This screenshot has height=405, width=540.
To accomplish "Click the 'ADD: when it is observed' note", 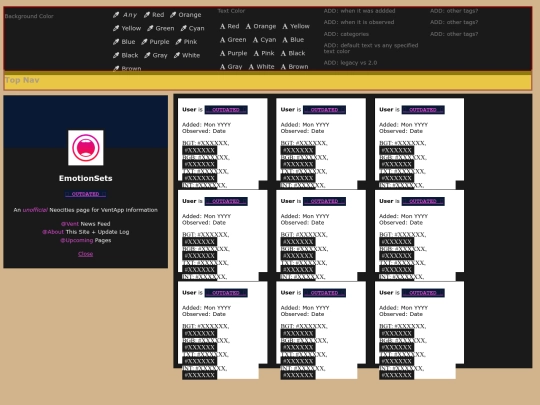I will coord(359,22).
